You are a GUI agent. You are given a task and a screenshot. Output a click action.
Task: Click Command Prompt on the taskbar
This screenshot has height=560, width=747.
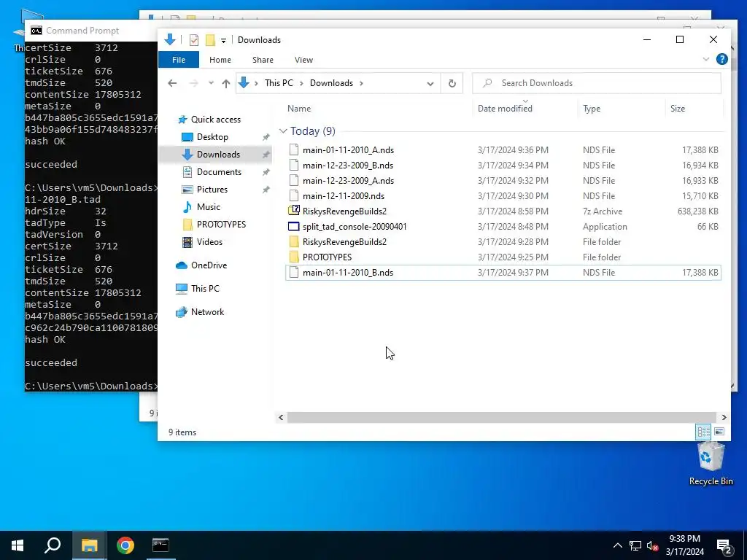(x=160, y=545)
